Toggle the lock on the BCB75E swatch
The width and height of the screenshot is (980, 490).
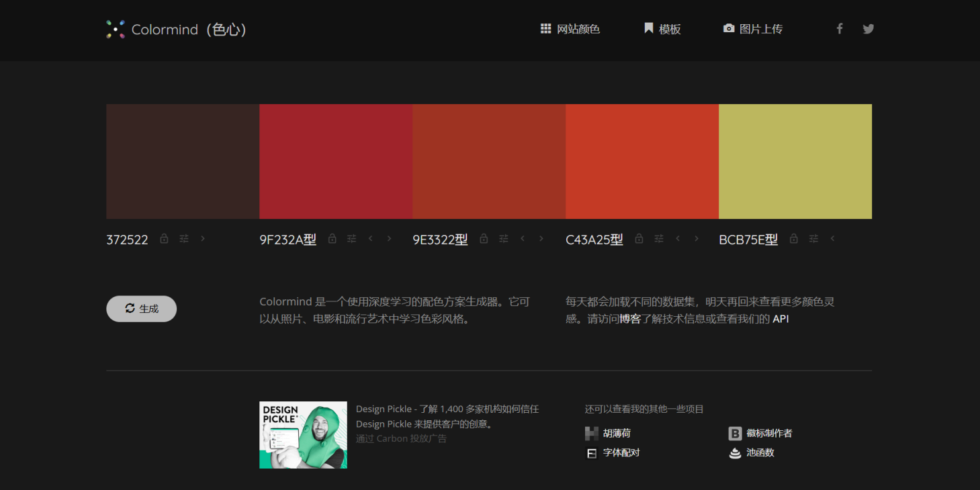coord(793,238)
